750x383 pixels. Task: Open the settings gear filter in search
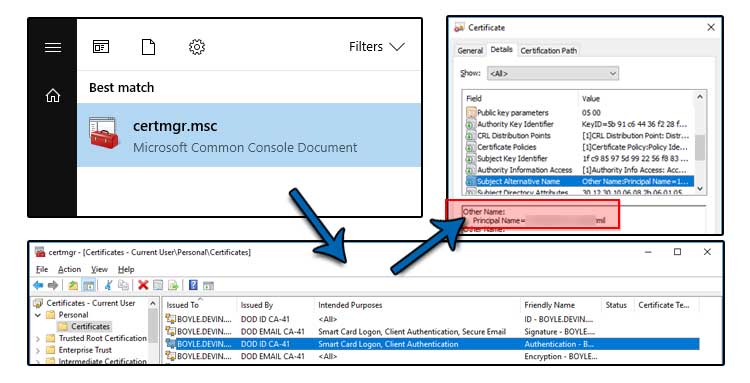coord(197,47)
